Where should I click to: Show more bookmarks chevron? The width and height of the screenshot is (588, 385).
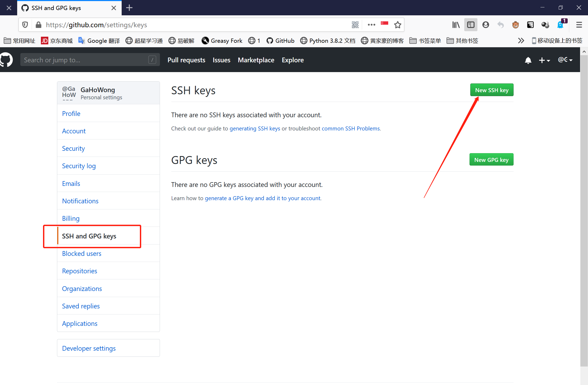(521, 41)
